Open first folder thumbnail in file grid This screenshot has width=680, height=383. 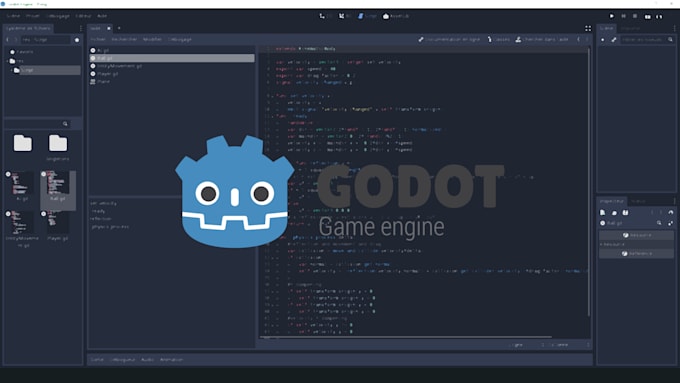[23, 143]
